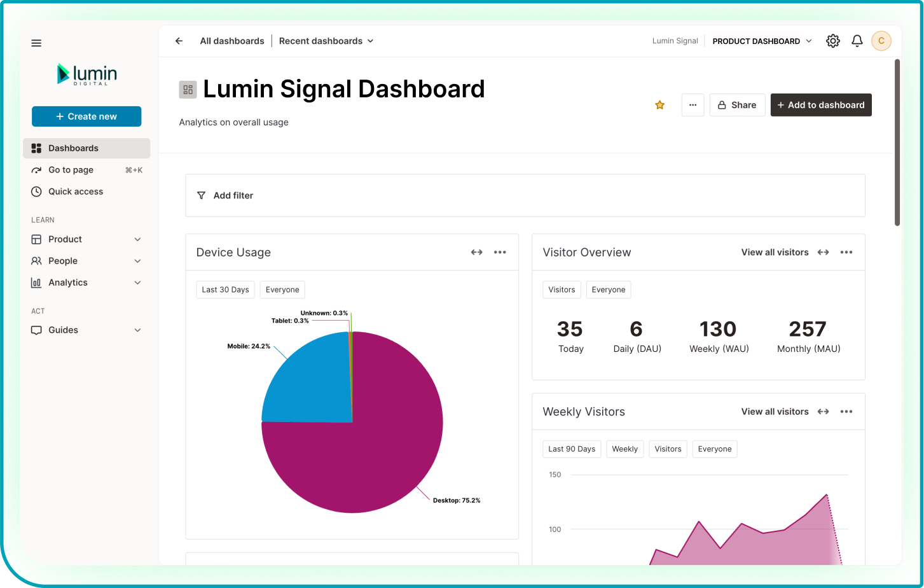Click Everyone filter in Device Usage
Image resolution: width=924 pixels, height=588 pixels.
click(x=282, y=290)
